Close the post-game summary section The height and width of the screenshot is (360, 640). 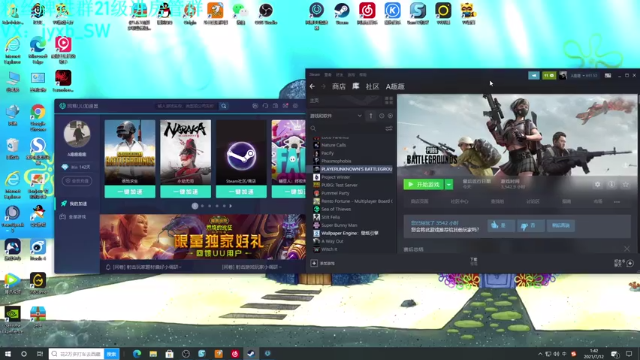(x=627, y=249)
